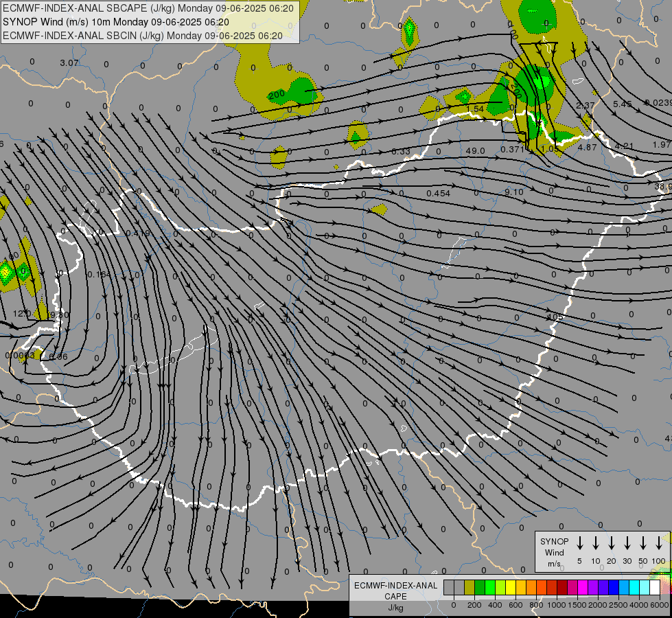Click the 50 m/s wind arrow in legend
Image resolution: width=672 pixels, height=618 pixels.
click(x=643, y=543)
